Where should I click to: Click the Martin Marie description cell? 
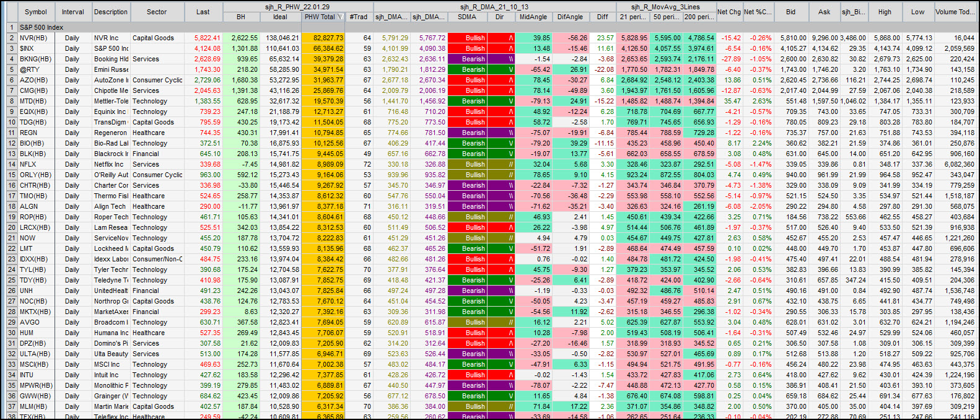(x=111, y=406)
